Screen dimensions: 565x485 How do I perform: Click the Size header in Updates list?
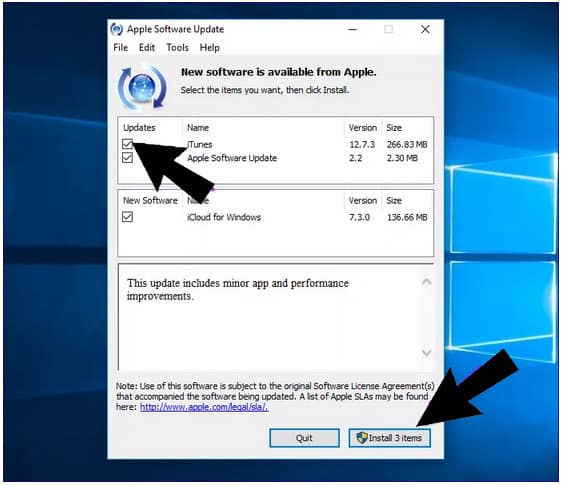[394, 128]
